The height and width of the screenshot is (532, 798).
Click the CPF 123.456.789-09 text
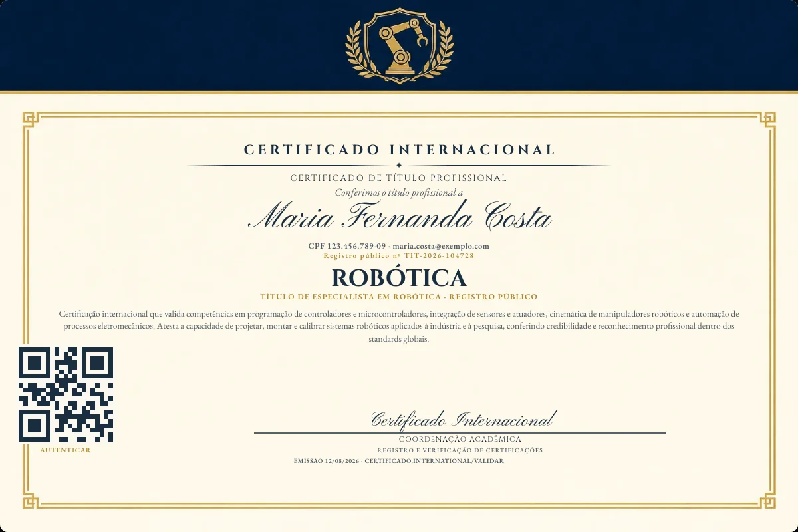[x=346, y=246]
